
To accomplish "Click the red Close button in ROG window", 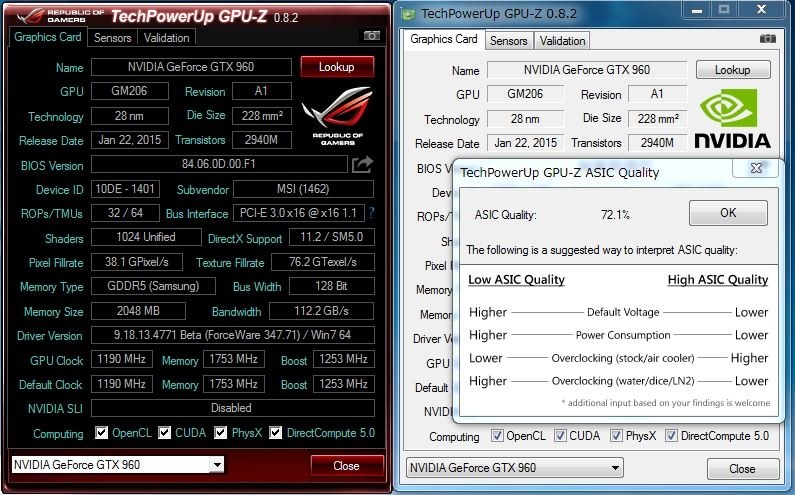I will pyautogui.click(x=346, y=466).
